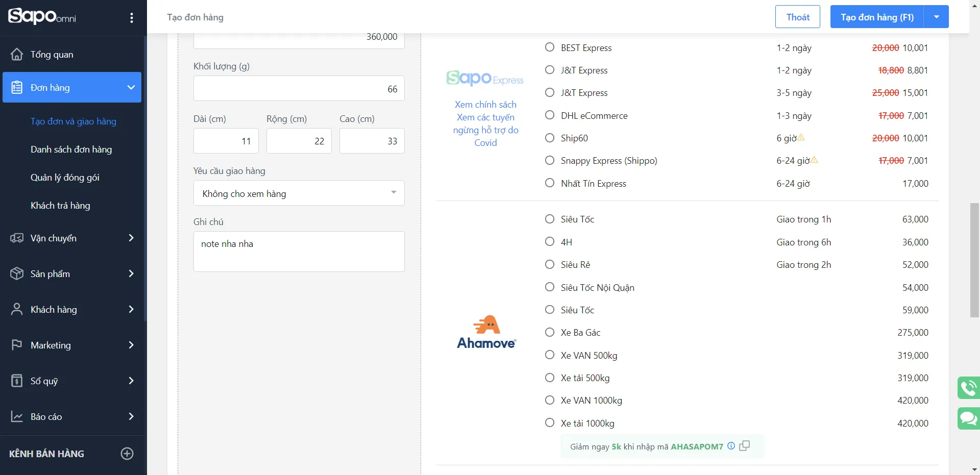Image resolution: width=980 pixels, height=475 pixels.
Task: Expand the Marketing submenu
Action: click(131, 345)
